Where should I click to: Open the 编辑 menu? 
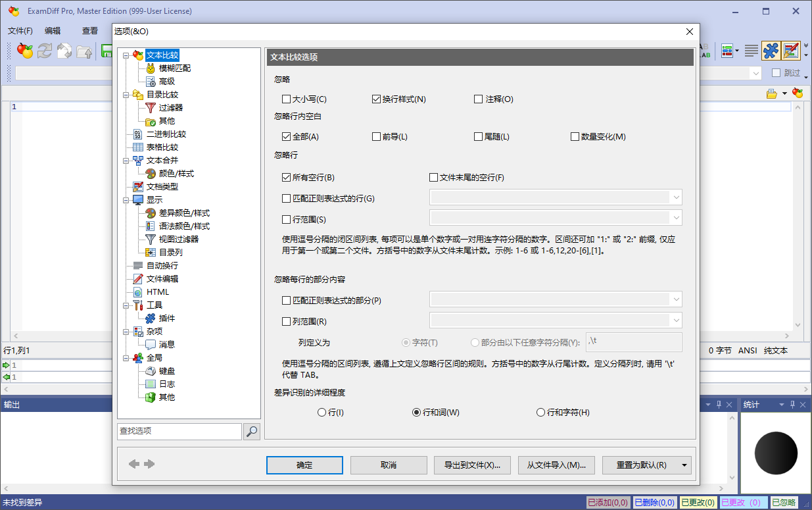coord(53,31)
